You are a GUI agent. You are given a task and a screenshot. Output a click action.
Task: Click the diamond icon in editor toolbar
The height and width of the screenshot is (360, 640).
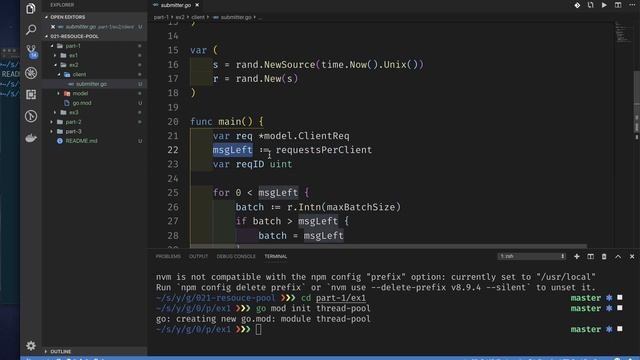pos(577,5)
